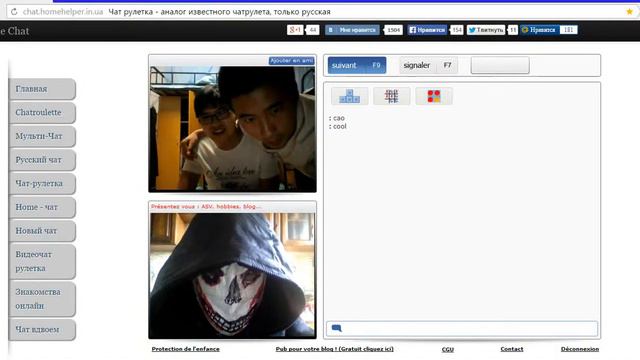Open Русский чат in the sidebar

coord(42,160)
